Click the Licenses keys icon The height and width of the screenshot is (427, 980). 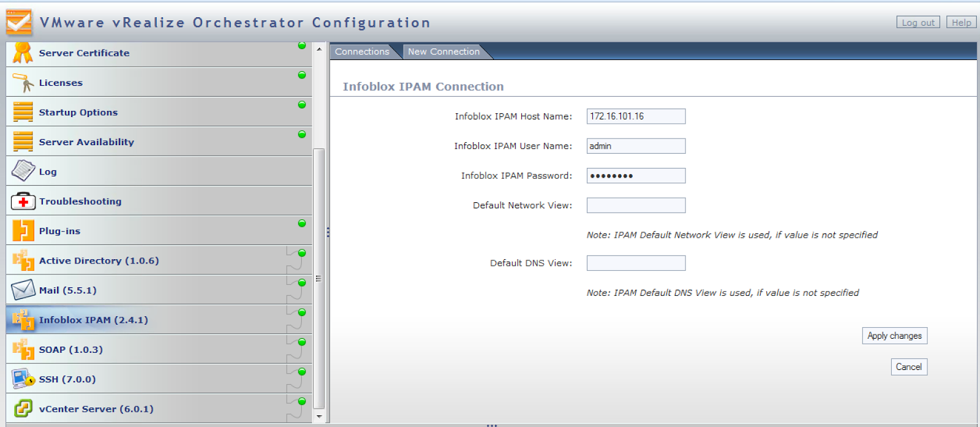point(23,82)
